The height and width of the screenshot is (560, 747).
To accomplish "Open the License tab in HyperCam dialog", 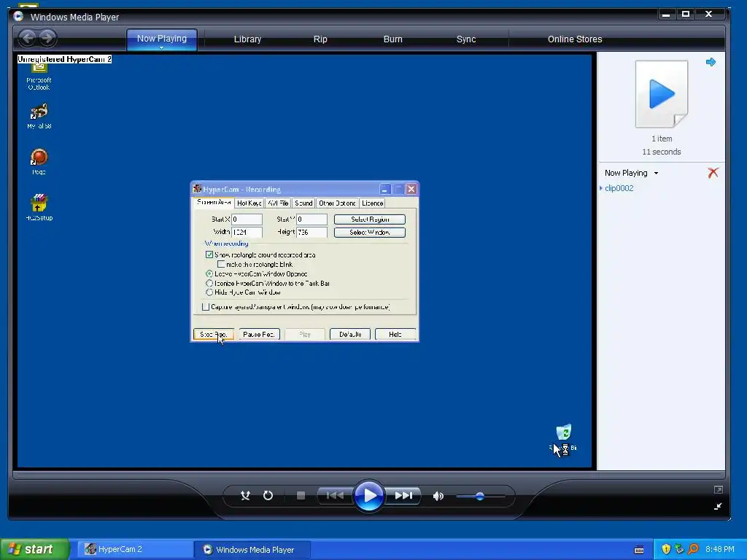I will coord(372,203).
